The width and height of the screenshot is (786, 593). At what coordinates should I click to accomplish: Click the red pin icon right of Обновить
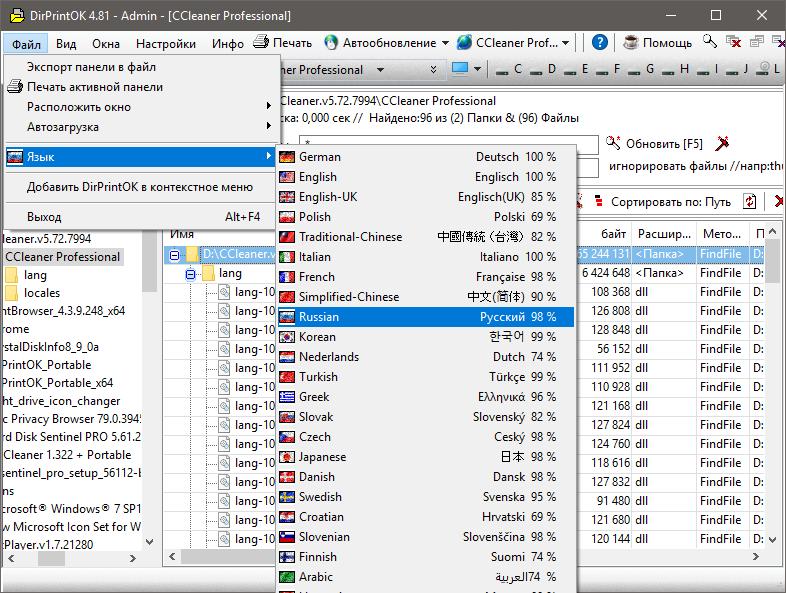(724, 144)
